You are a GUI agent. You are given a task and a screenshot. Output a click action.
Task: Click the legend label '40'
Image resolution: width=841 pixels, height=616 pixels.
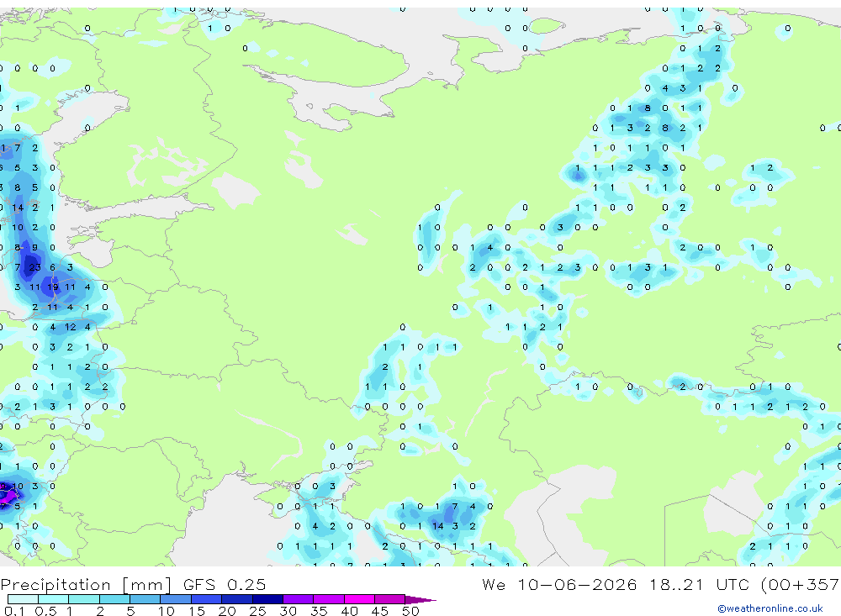[x=349, y=611]
